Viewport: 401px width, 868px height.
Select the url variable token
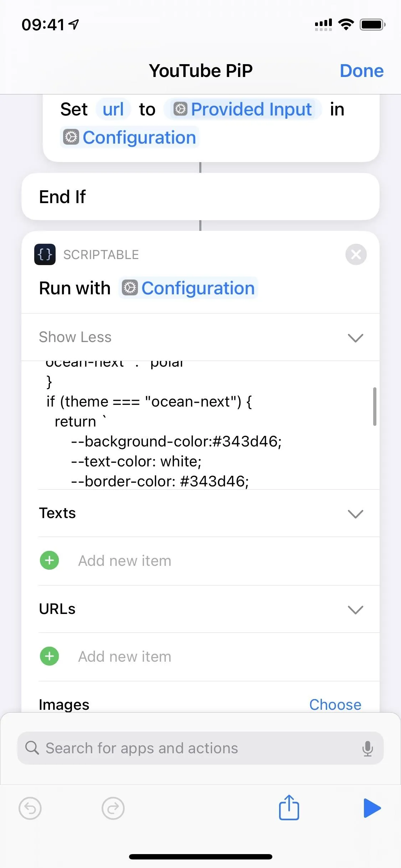click(x=113, y=109)
